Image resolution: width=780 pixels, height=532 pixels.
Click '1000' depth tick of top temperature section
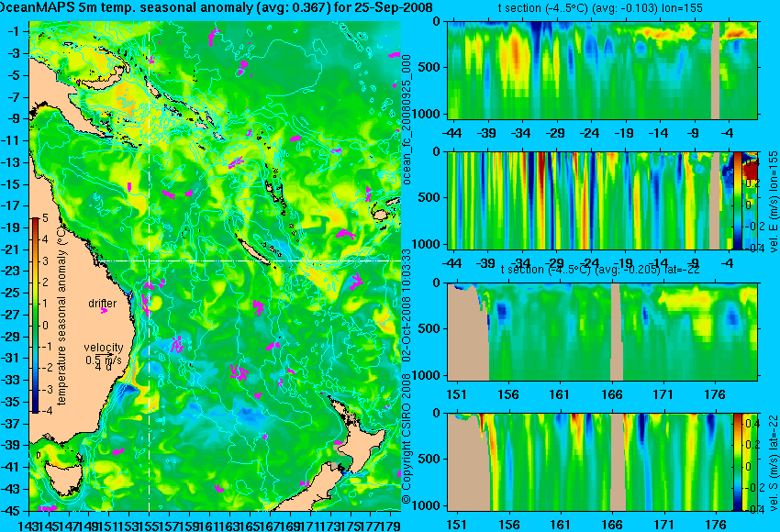[x=428, y=114]
